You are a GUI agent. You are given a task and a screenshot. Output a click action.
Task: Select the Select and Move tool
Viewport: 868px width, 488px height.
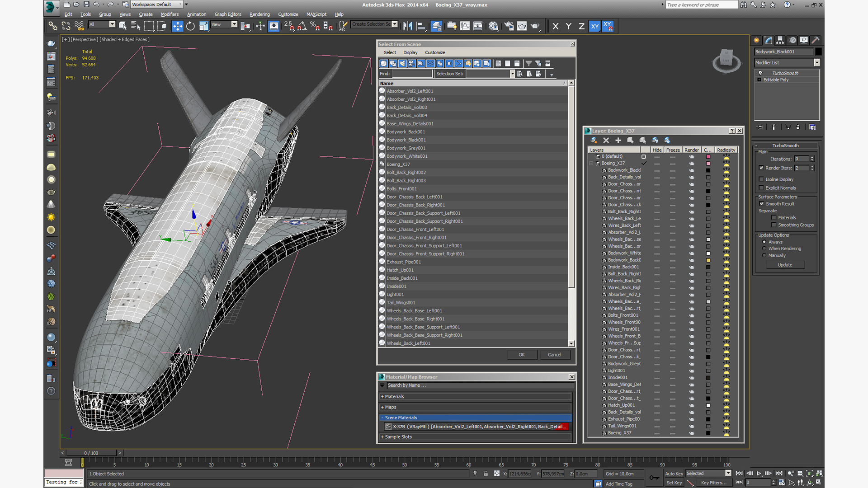tap(177, 26)
